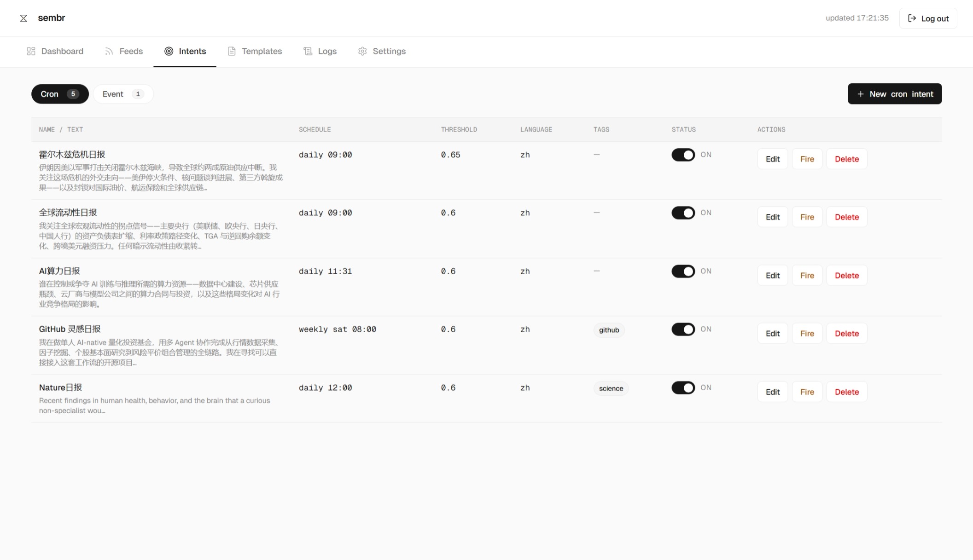The width and height of the screenshot is (973, 560).
Task: Click the science tag chip
Action: (611, 388)
